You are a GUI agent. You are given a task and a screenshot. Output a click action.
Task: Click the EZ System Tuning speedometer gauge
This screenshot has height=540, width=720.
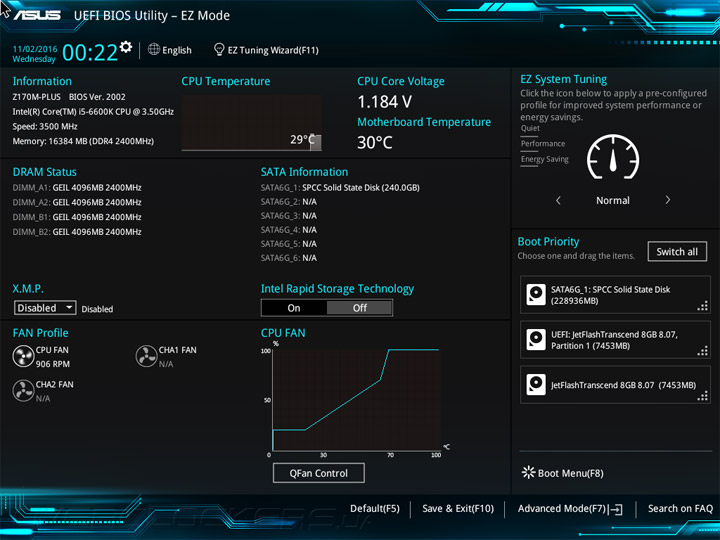[613, 157]
